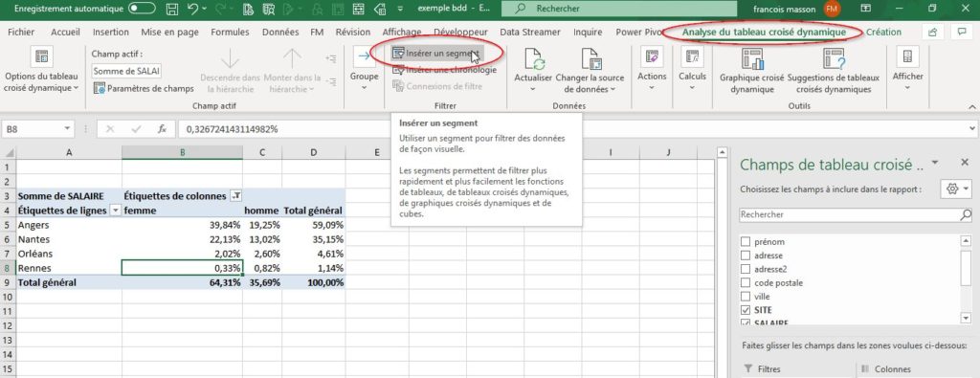This screenshot has width=980, height=378.
Task: Click Suggestions de tableaux croisés dynamiques
Action: coord(834,71)
